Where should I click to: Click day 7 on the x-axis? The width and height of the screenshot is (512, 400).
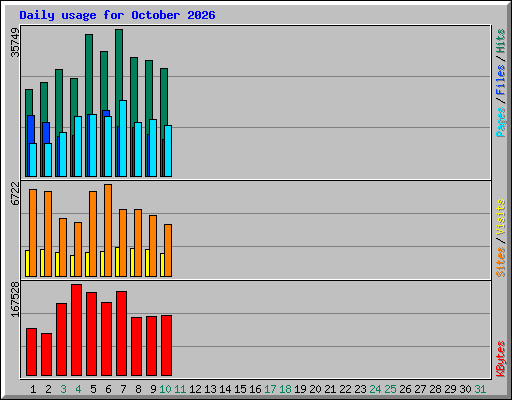(123, 389)
